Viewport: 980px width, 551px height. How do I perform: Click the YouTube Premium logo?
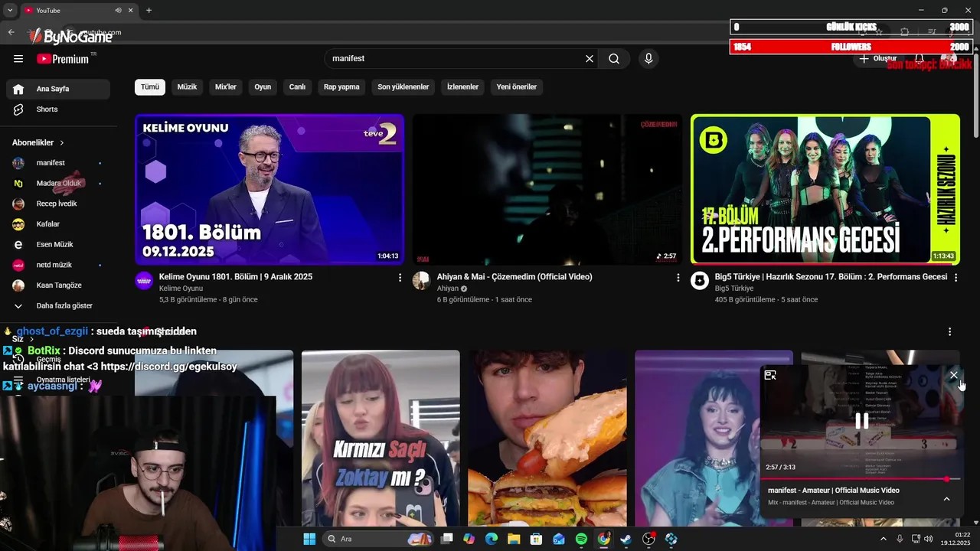[63, 59]
